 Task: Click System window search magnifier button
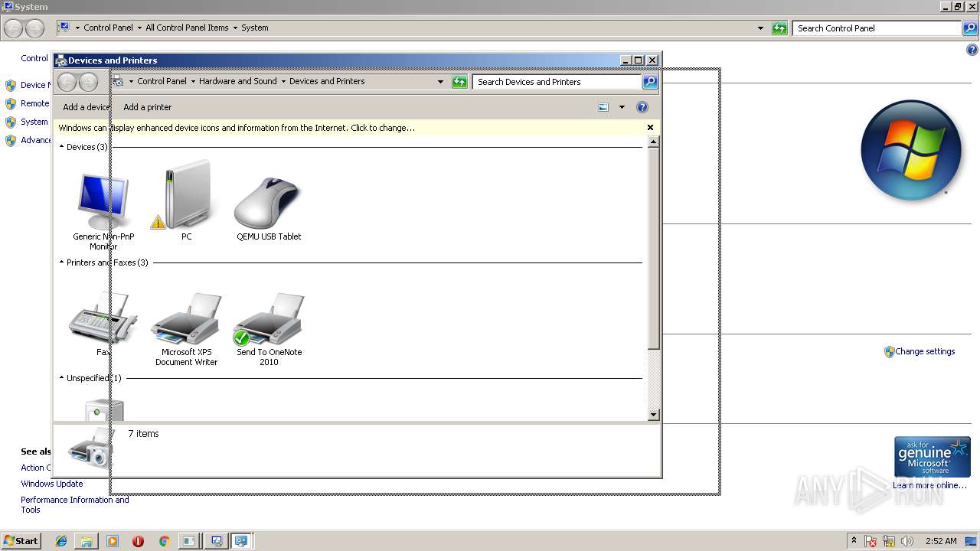[970, 28]
